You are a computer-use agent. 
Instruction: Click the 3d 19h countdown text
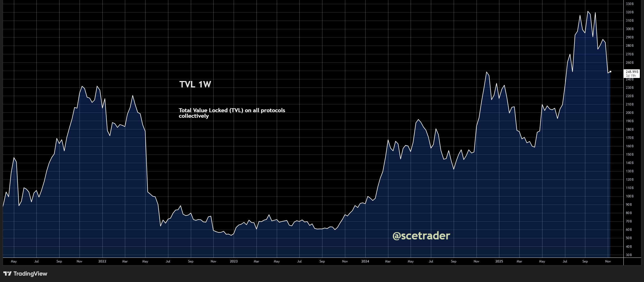pos(631,76)
